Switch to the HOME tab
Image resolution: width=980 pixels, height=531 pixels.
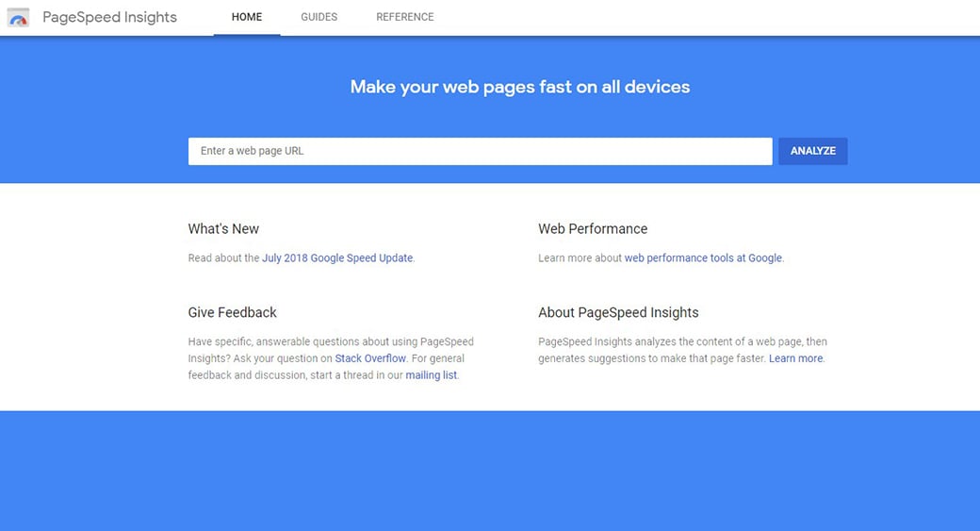point(247,17)
